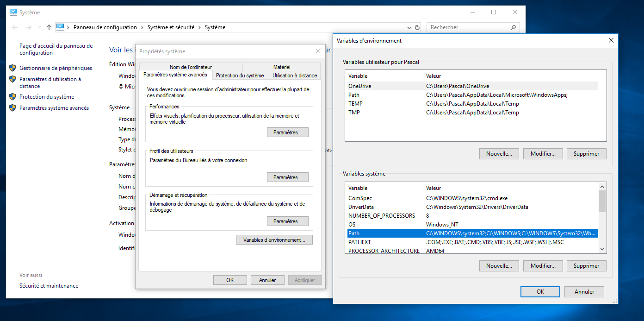The width and height of the screenshot is (644, 321).
Task: Open Page d'accueil du panneau de configuration
Action: tap(56, 49)
